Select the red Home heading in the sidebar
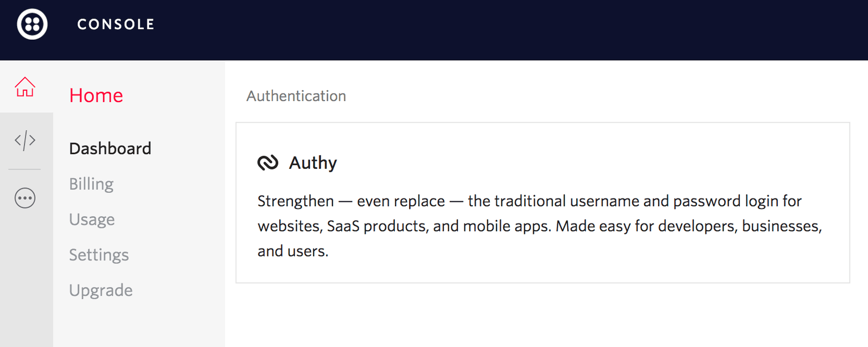 [96, 96]
